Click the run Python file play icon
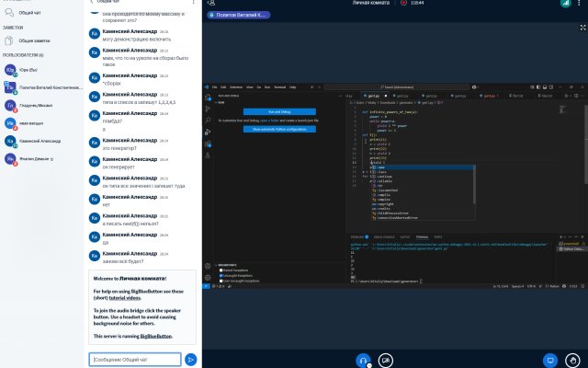Screen dimensions: 588x368 (567, 96)
